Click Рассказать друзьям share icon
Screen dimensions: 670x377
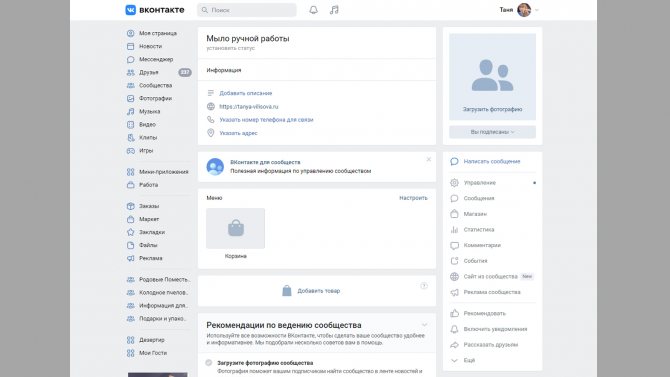[454, 345]
